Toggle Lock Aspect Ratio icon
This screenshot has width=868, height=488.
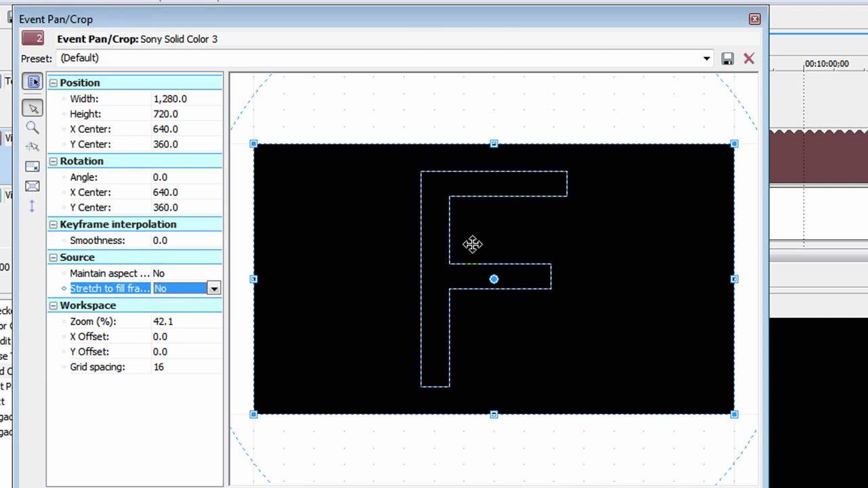click(33, 167)
